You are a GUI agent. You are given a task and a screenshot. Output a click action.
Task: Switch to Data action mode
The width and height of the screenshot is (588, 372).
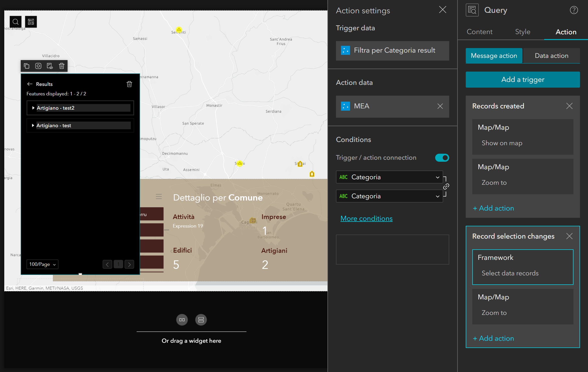pos(551,56)
